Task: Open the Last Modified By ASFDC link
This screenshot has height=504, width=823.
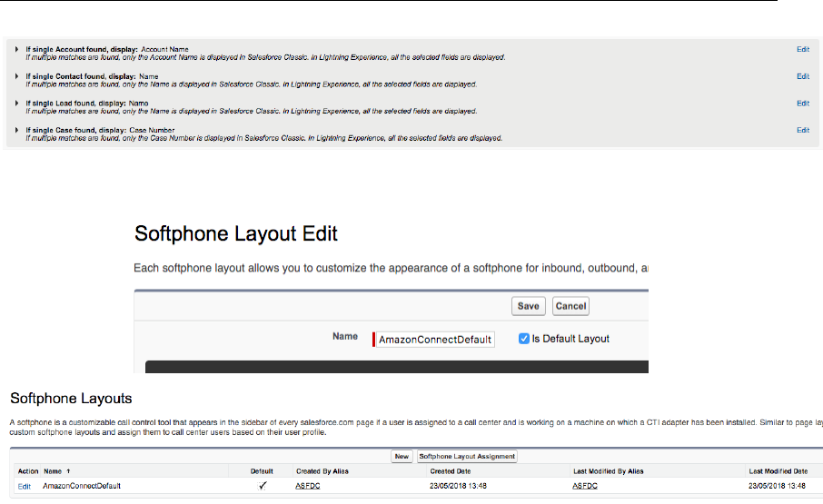Action: click(583, 486)
